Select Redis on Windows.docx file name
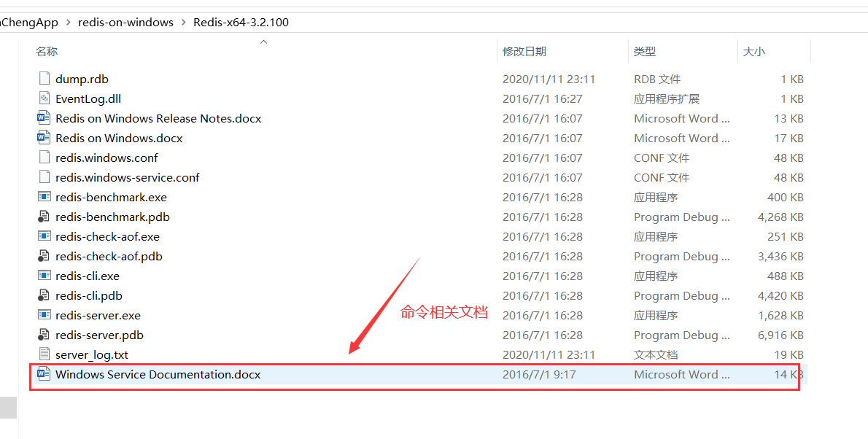 [119, 139]
